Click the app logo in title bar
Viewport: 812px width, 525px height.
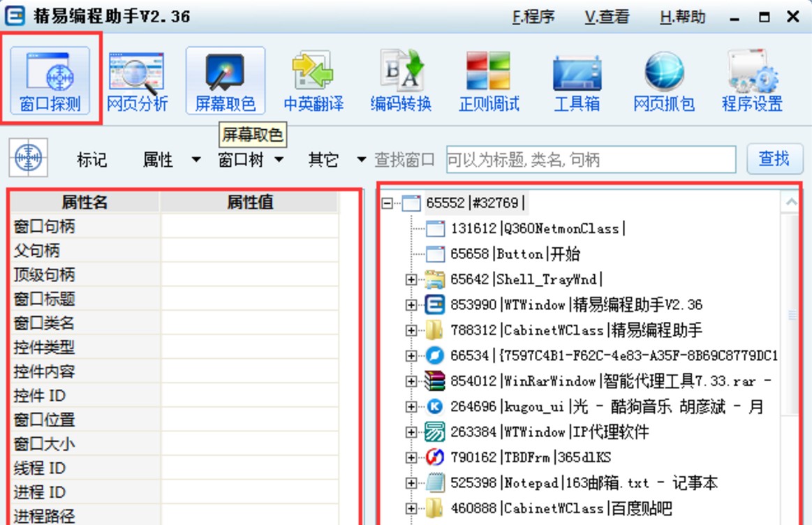pos(15,15)
